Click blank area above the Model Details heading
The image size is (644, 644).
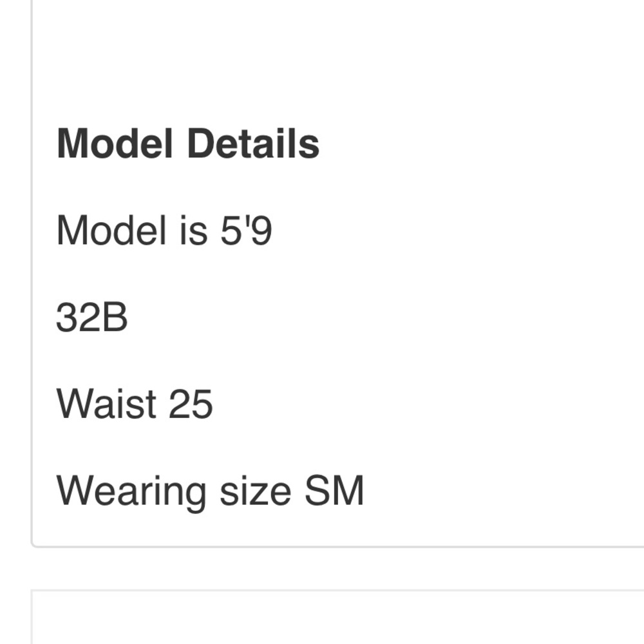tap(337, 62)
